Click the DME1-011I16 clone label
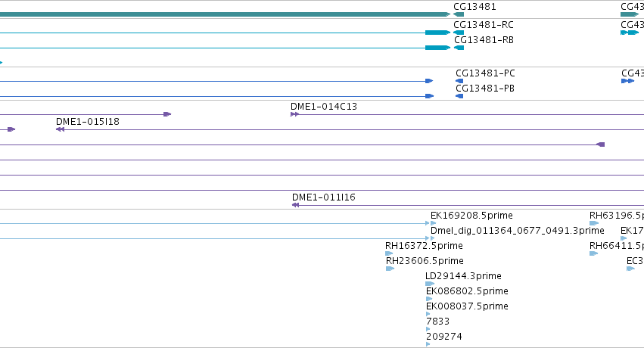Image resolution: width=644 pixels, height=348 pixels. [x=324, y=197]
